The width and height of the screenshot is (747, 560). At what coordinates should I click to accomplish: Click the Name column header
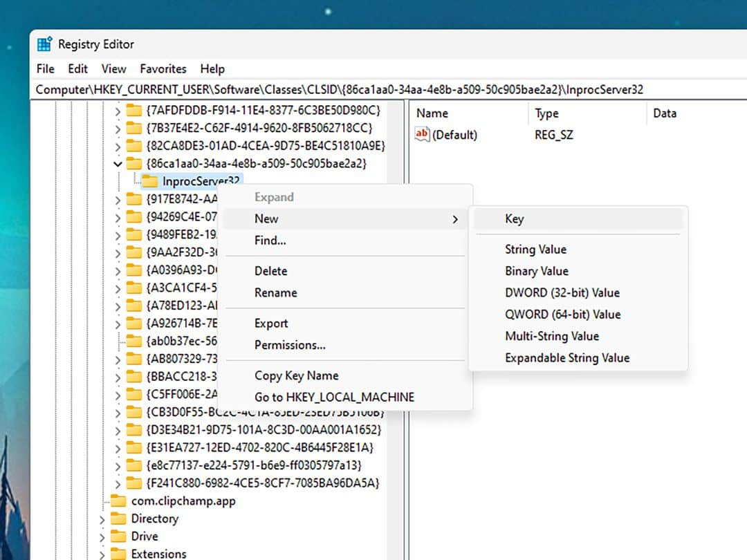[x=468, y=113]
